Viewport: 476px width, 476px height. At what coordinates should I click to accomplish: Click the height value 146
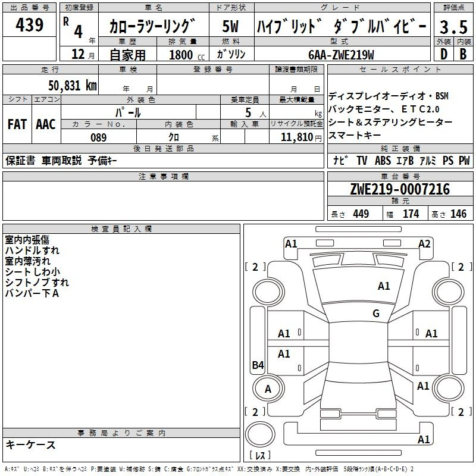click(458, 214)
